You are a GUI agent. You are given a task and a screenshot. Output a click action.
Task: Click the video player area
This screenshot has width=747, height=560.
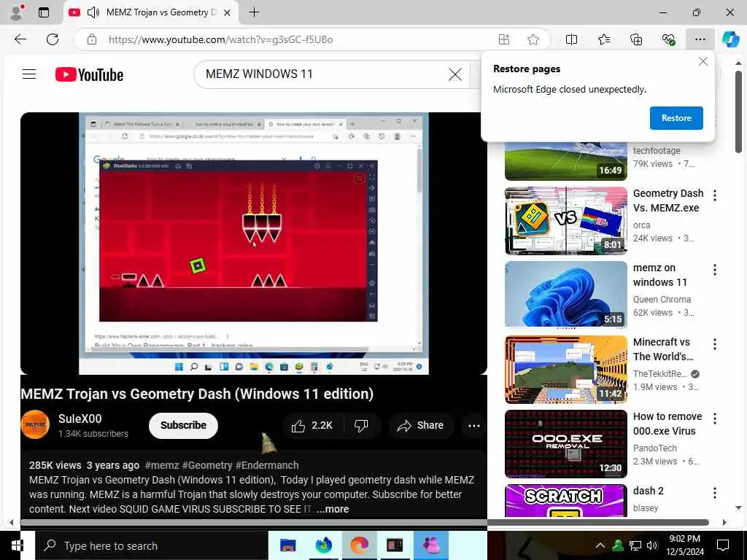coord(253,244)
